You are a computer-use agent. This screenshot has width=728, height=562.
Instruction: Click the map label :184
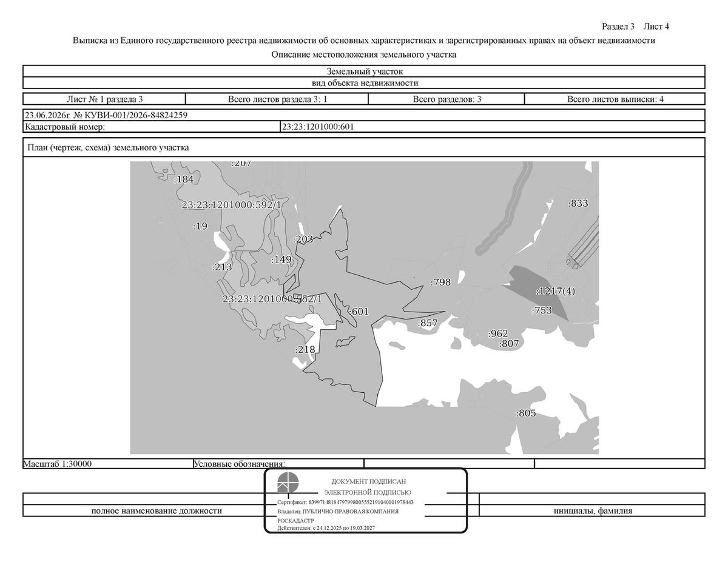(x=183, y=179)
